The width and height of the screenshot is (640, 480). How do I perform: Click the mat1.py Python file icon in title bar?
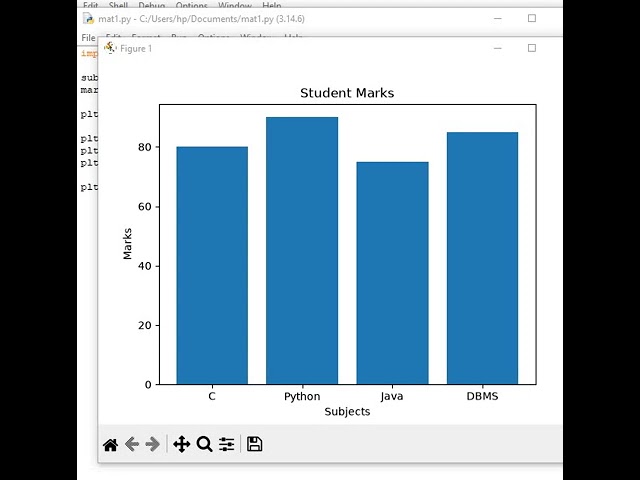pyautogui.click(x=88, y=19)
